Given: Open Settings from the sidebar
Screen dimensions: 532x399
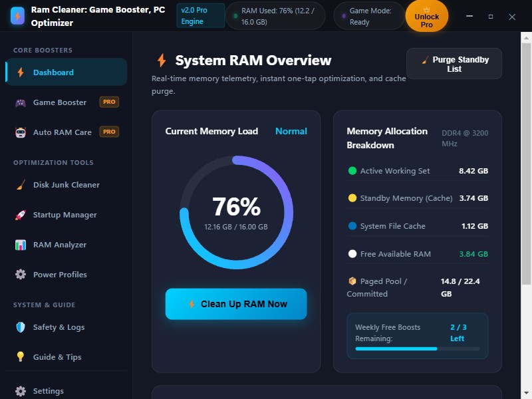Looking at the screenshot, I should click(66, 391).
